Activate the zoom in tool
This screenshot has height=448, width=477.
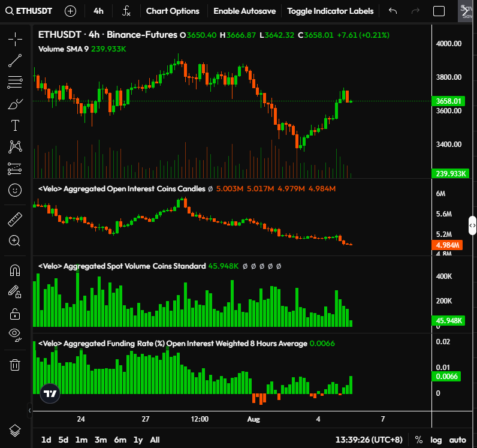tap(14, 240)
